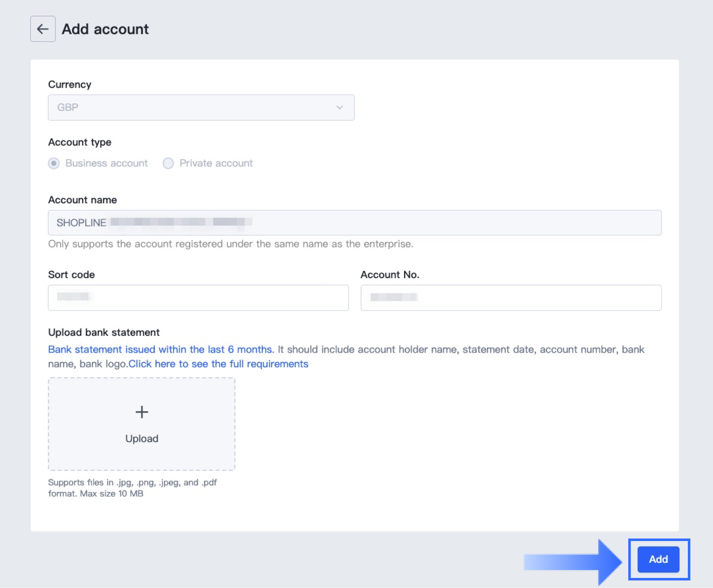Image resolution: width=713 pixels, height=588 pixels.
Task: Focus the Account No. input field
Action: pyautogui.click(x=511, y=298)
